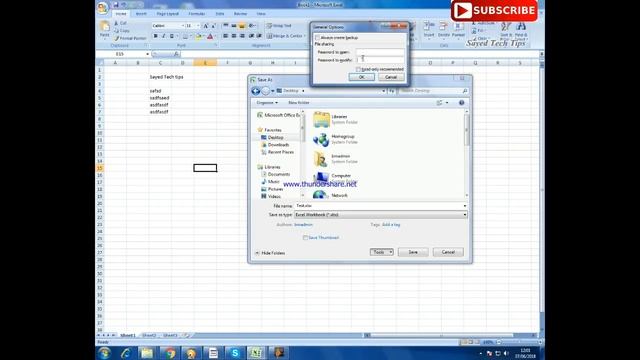Screen dimensions: 640x360
Task: Click the Top Align icon
Action: tap(225, 26)
